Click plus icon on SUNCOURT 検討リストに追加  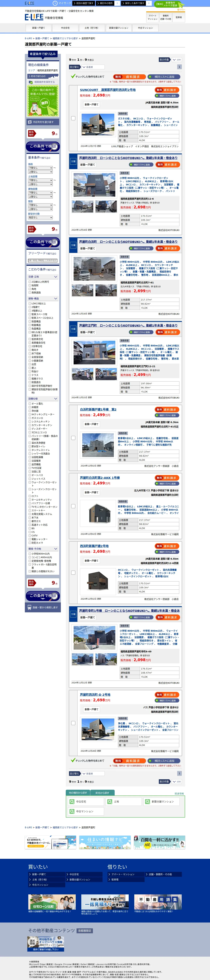[157, 96]
